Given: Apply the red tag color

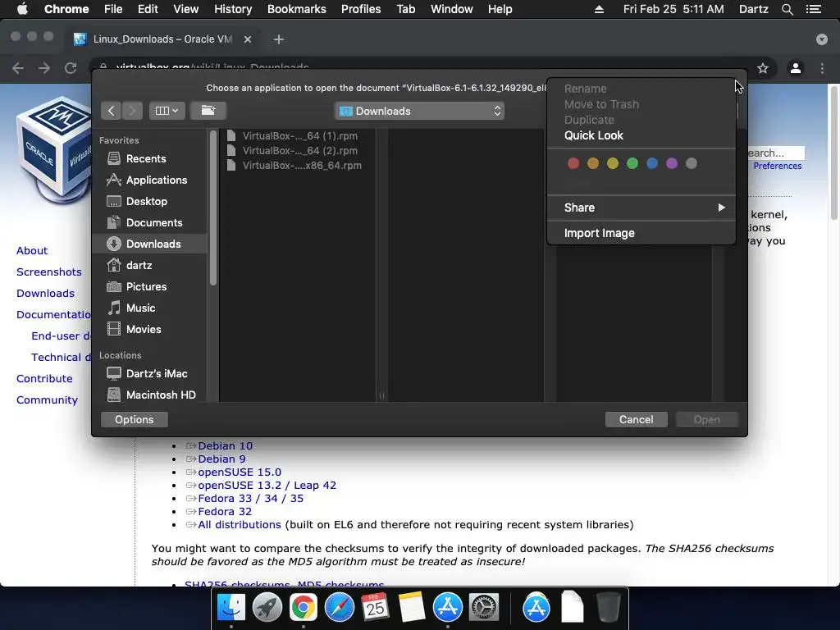Looking at the screenshot, I should (573, 163).
